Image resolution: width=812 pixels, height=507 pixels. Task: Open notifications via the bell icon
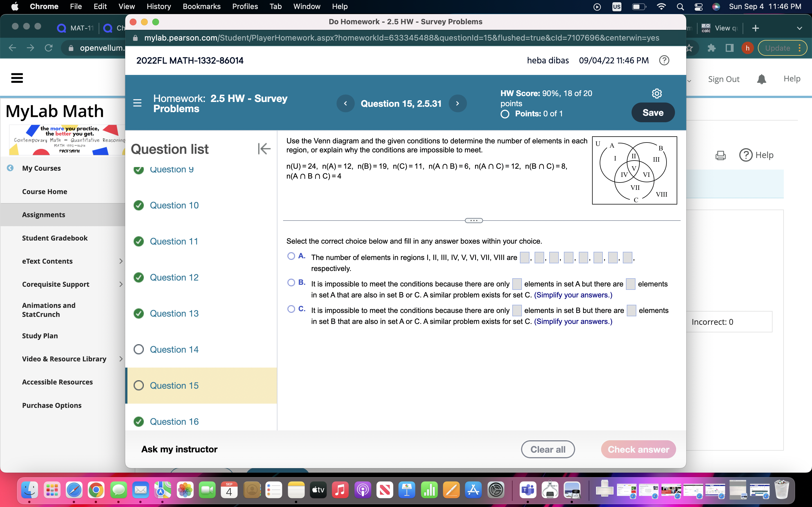click(x=762, y=79)
